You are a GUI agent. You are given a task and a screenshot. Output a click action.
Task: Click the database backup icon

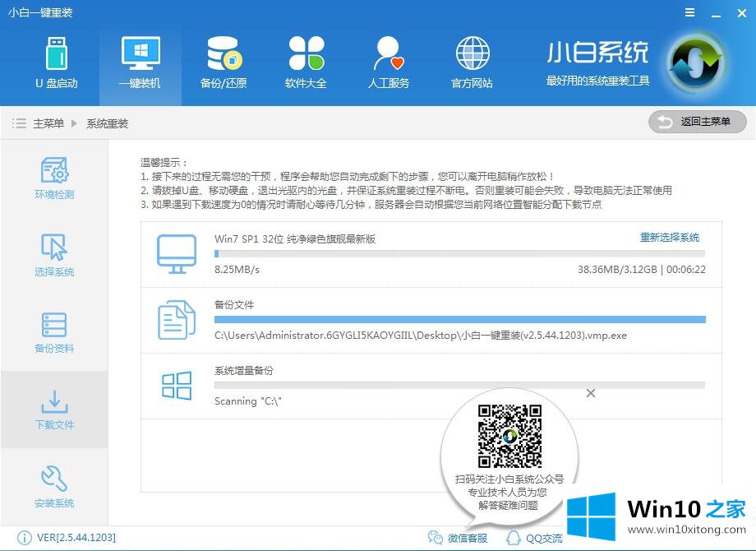point(224,53)
